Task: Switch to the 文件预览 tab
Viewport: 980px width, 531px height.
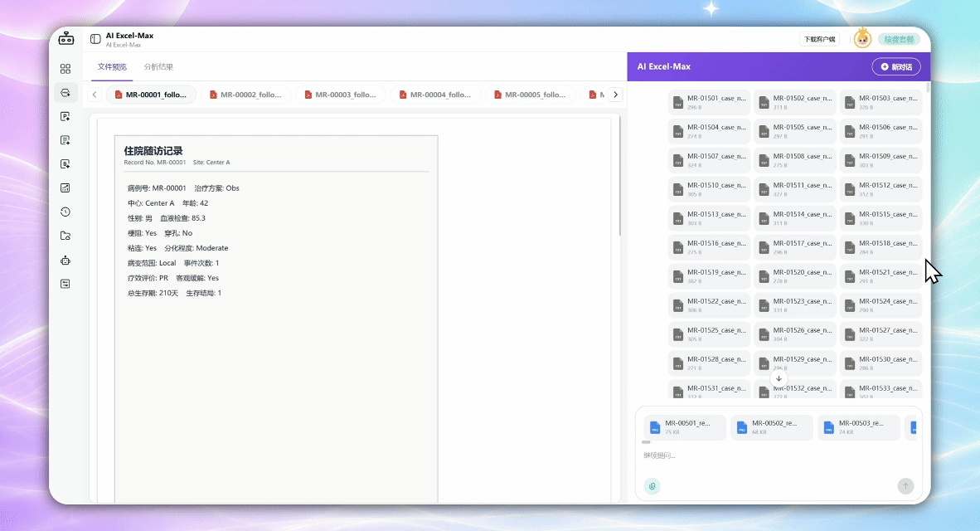Action: [x=112, y=67]
